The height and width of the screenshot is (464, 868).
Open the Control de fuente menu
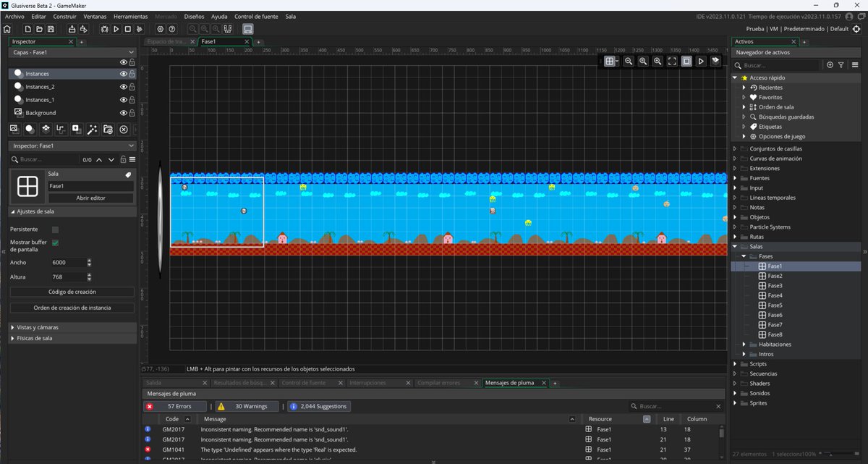pos(257,16)
